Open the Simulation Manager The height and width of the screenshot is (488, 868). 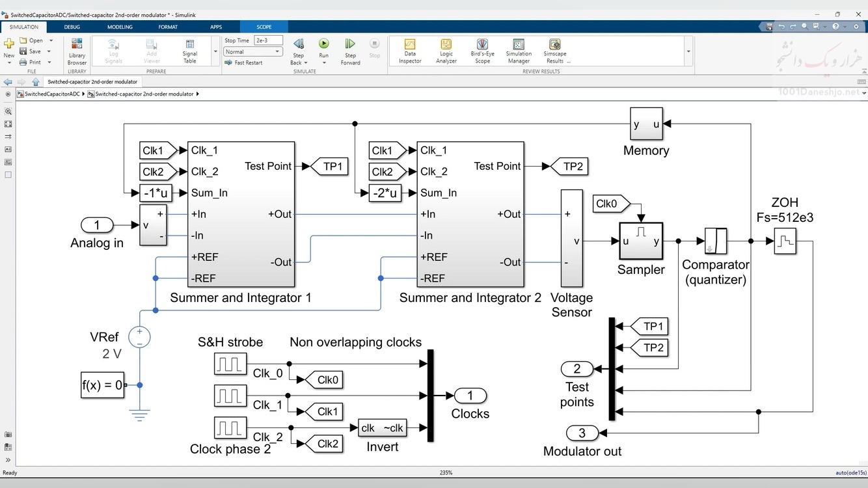519,51
